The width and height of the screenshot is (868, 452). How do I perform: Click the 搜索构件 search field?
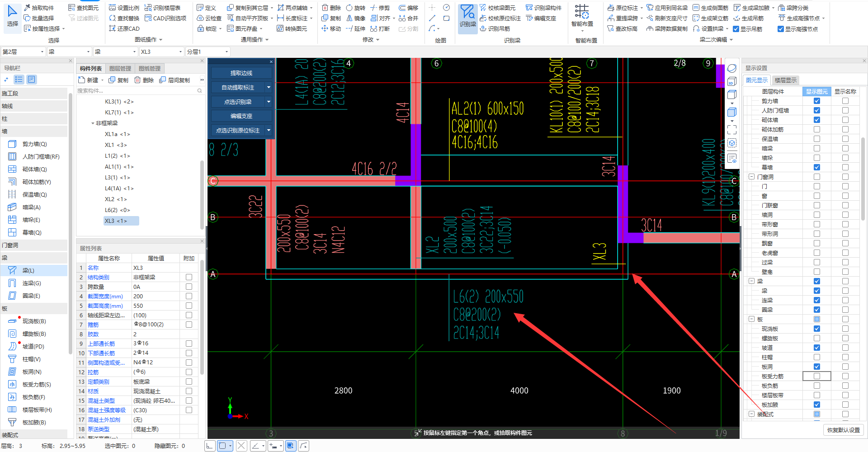[139, 91]
